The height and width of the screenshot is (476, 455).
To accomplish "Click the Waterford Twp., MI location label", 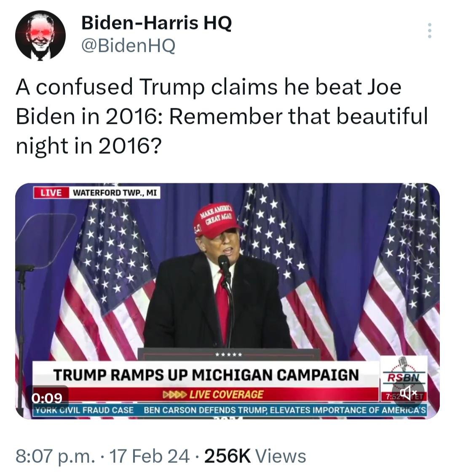I will coord(115,193).
